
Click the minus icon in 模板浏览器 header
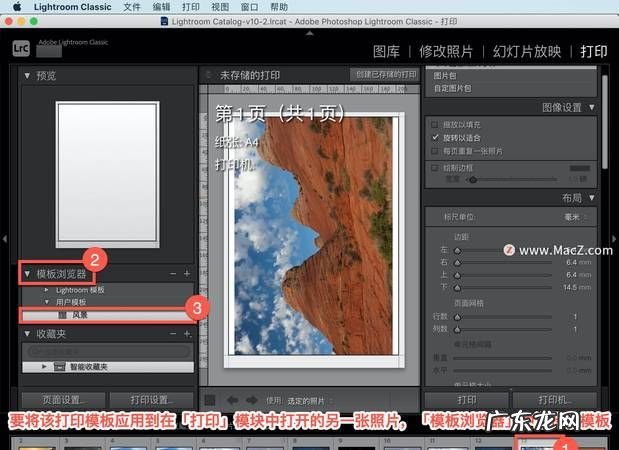(x=173, y=273)
